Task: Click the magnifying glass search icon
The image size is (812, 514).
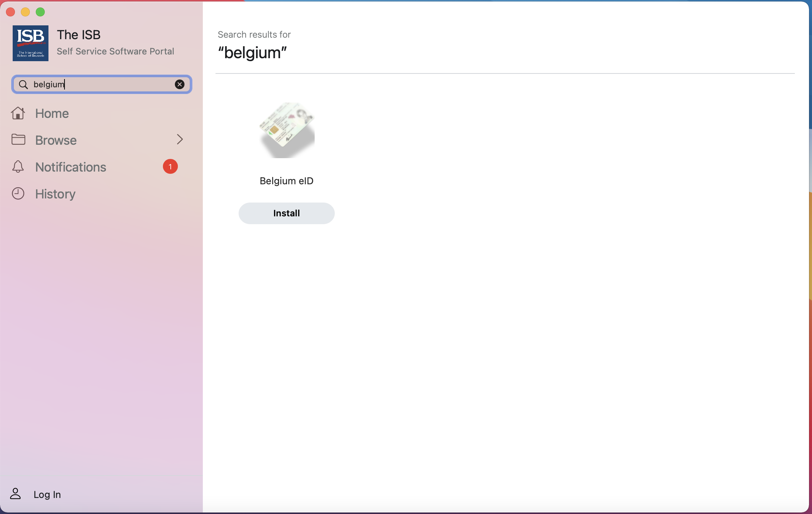Action: 23,85
